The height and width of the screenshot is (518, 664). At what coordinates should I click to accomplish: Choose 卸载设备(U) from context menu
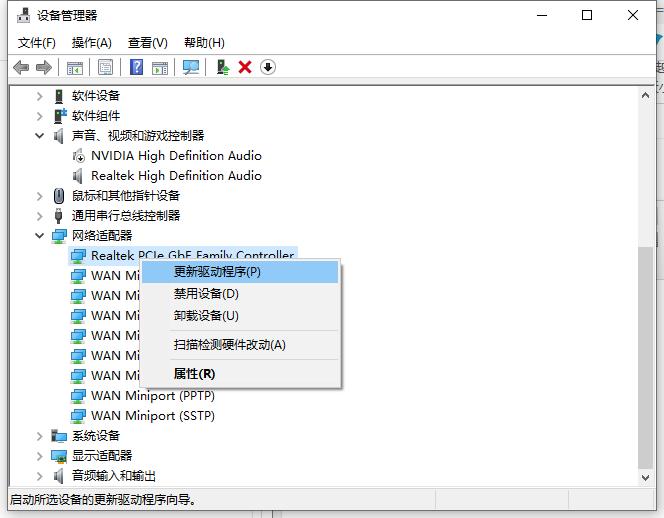pyautogui.click(x=240, y=316)
